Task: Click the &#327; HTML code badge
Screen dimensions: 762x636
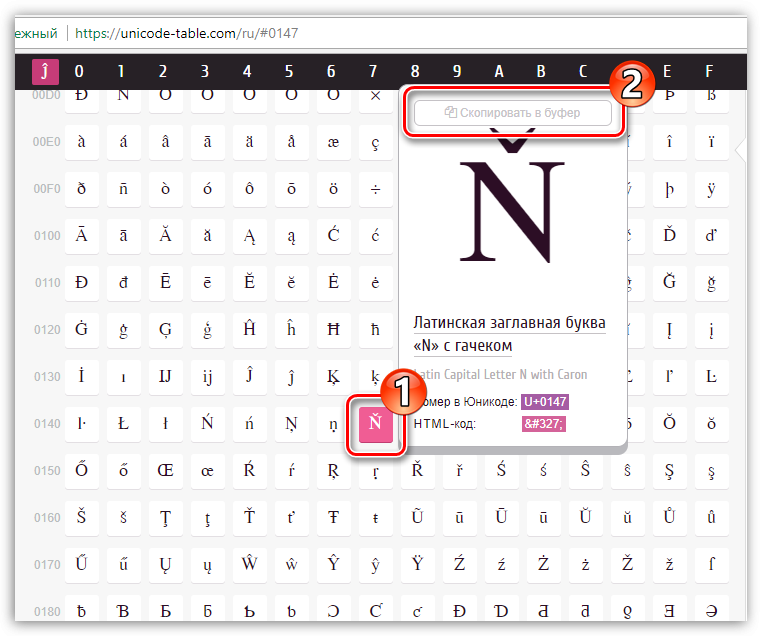Action: 543,424
